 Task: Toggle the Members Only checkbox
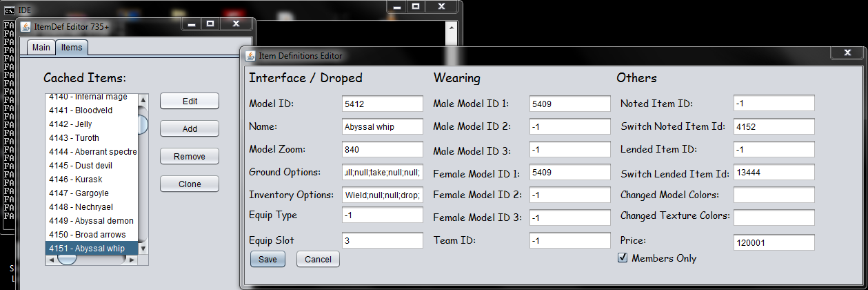click(x=623, y=258)
